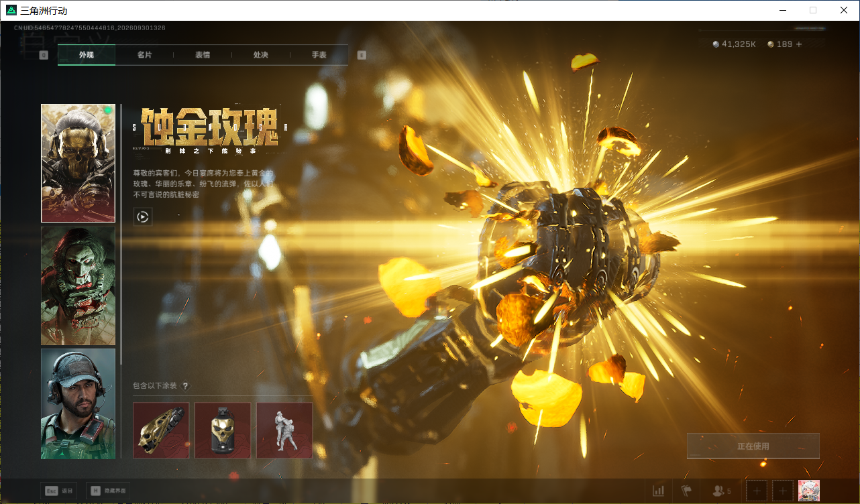Open the flag icon in bottom bar
860x504 pixels.
pos(686,491)
